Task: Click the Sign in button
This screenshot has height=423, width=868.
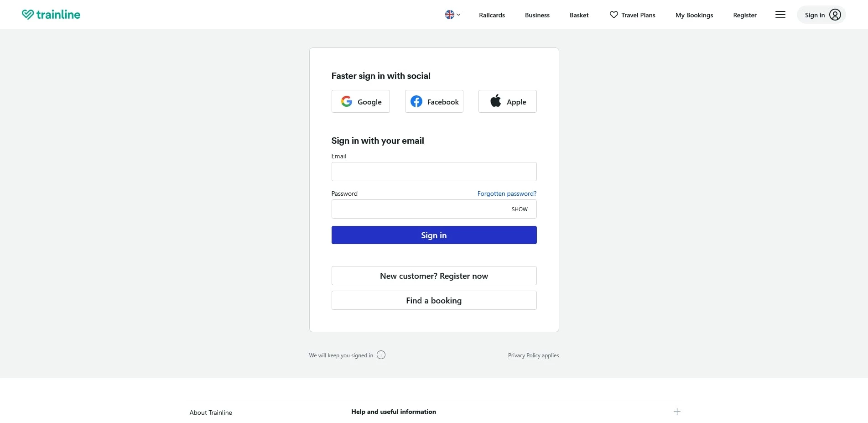Action: [434, 235]
